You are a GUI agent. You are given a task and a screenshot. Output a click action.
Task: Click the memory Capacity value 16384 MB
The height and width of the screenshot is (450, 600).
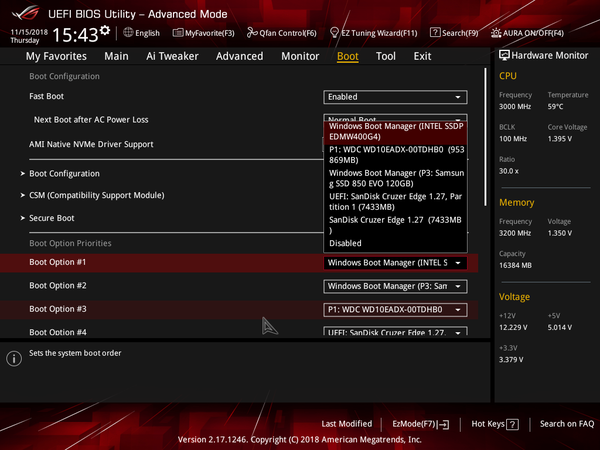point(515,266)
